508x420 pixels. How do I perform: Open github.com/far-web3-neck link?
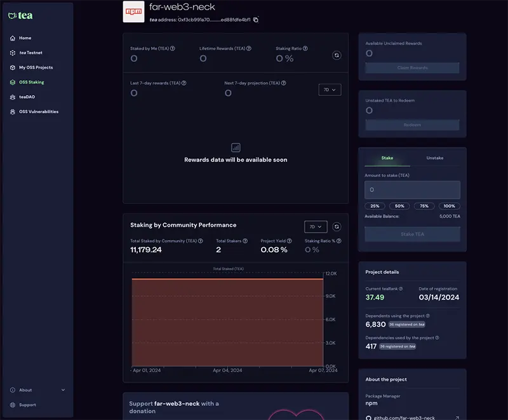pos(404,418)
